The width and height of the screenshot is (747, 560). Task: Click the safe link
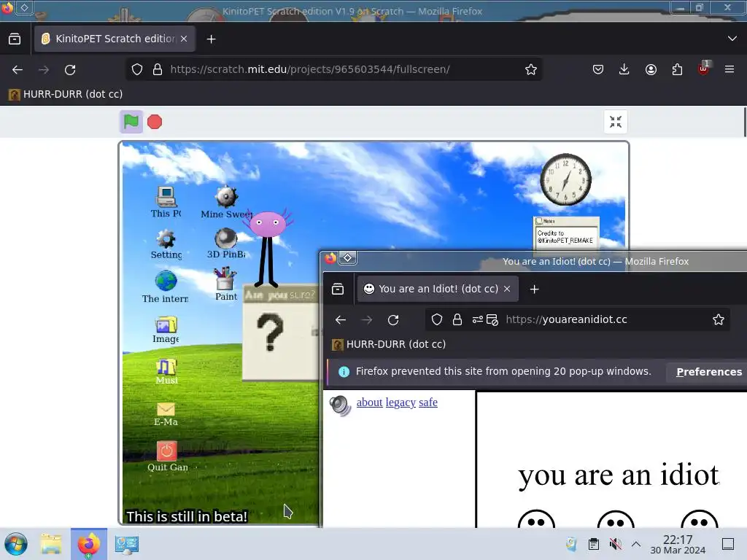[427, 402]
